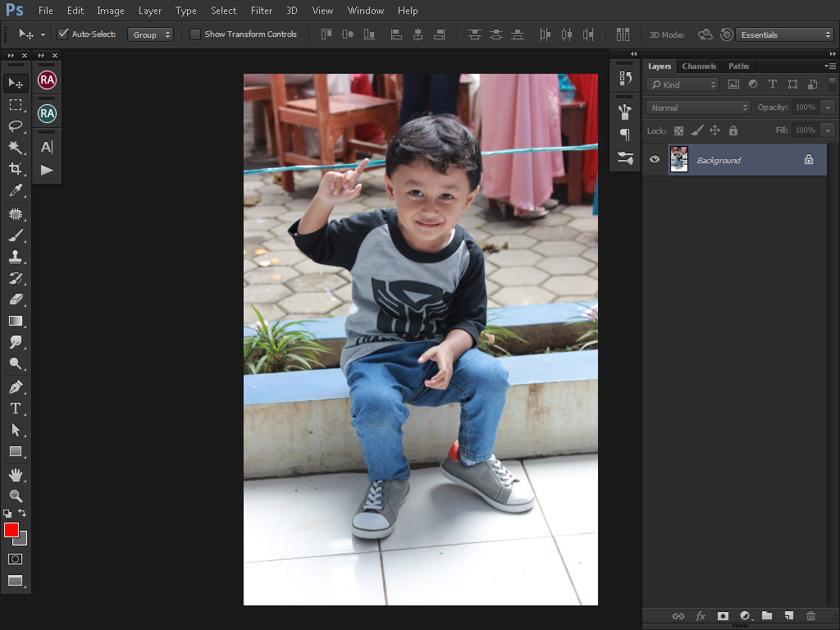Open the Group auto-select dropdown
Screen dimensions: 840x630
(150, 34)
